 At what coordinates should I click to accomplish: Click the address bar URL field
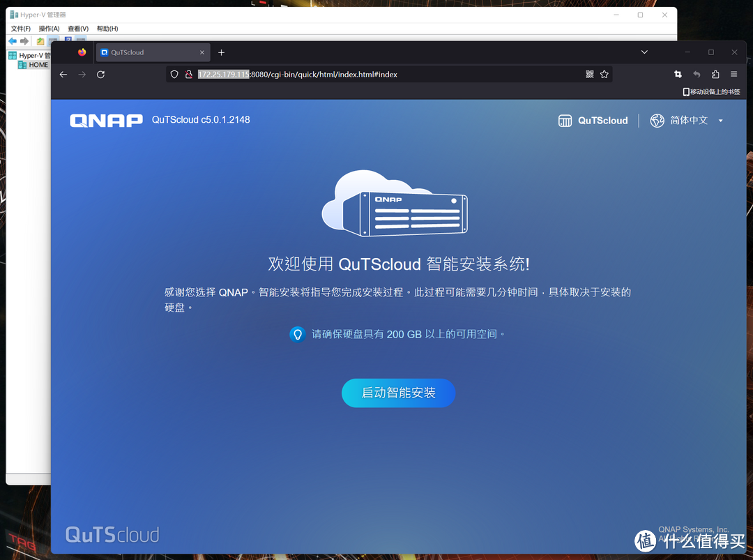(389, 75)
